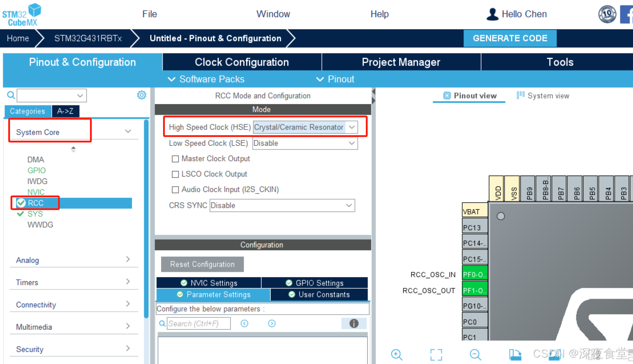Click the fit-to-screen icon in pinout view

(436, 354)
